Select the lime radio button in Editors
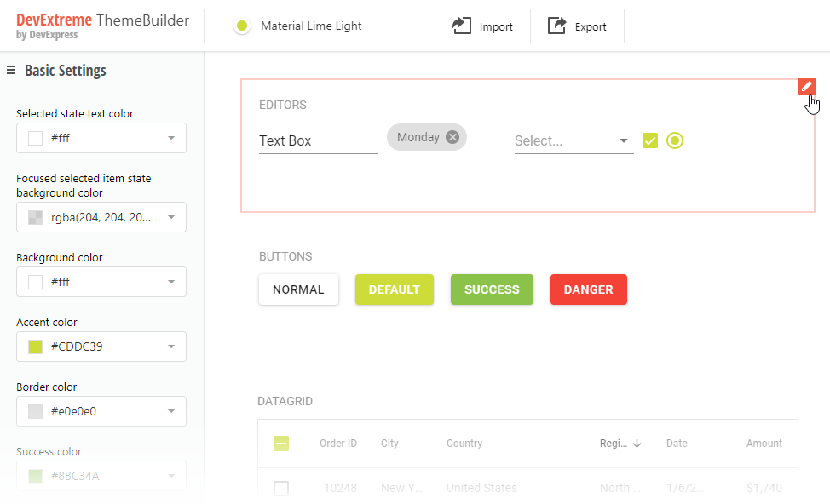 coord(675,140)
